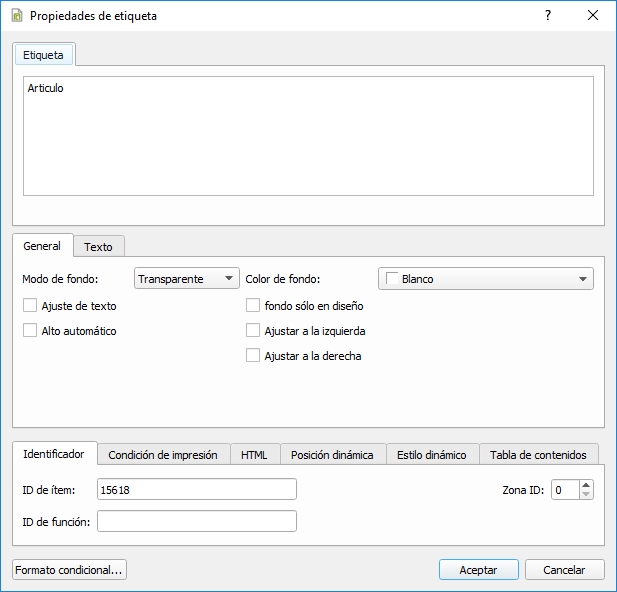Go to the Posición dinámica tab
The width and height of the screenshot is (617, 592).
[x=332, y=455]
